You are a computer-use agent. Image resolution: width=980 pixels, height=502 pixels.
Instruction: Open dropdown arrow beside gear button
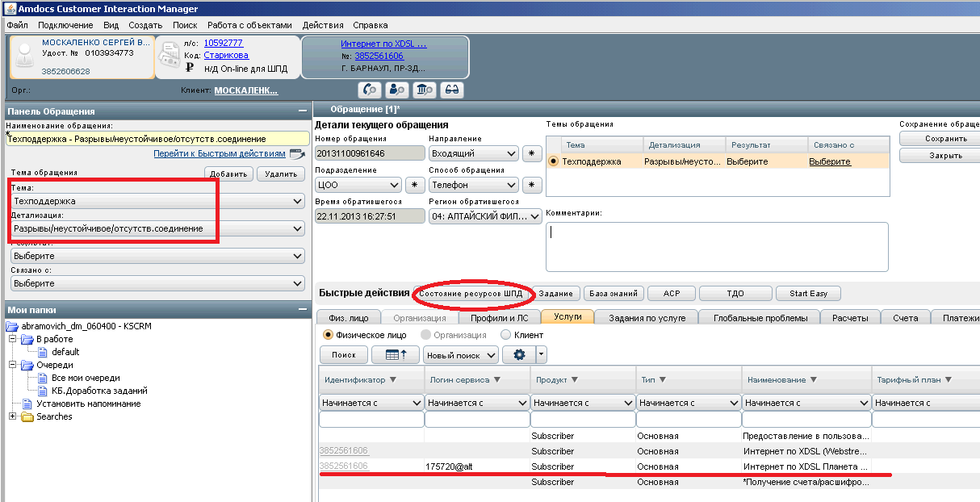(x=541, y=355)
